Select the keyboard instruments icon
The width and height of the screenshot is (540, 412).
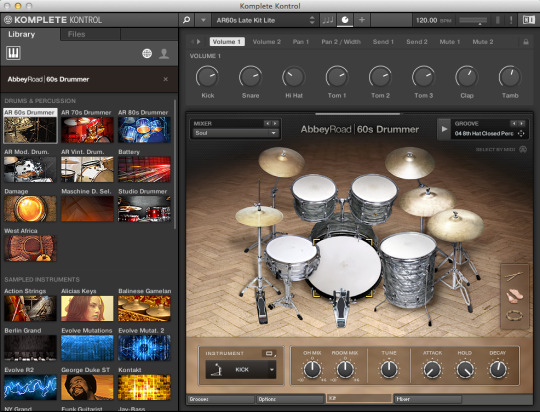(x=13, y=53)
